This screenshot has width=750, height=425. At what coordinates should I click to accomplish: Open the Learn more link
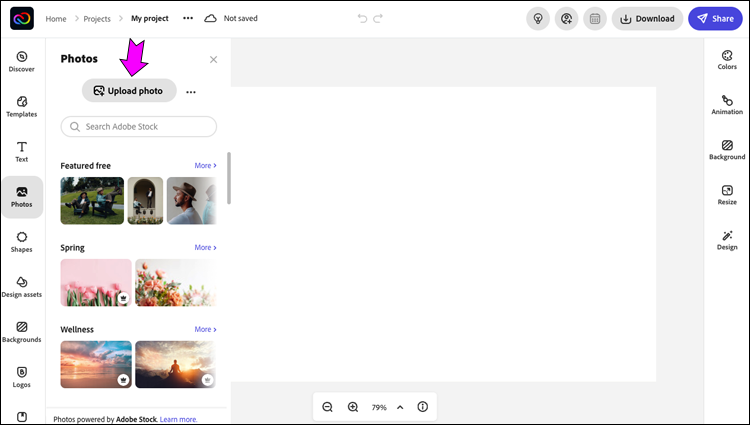point(178,419)
